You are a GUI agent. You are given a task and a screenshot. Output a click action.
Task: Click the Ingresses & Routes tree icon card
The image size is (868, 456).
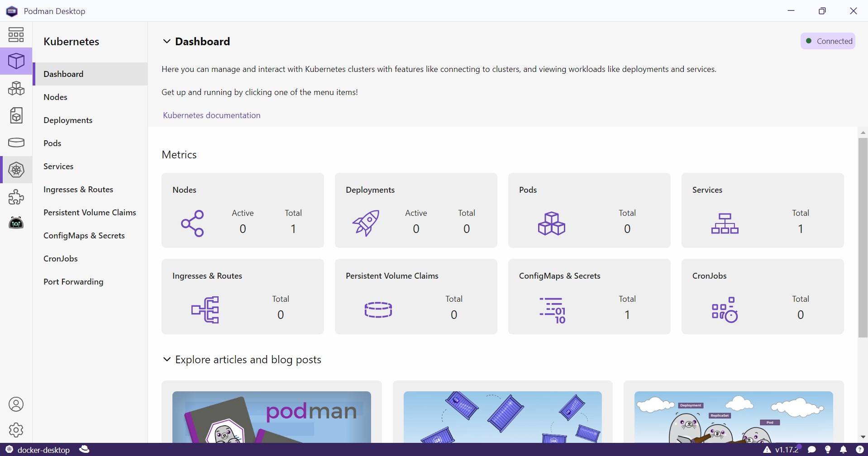pos(205,310)
